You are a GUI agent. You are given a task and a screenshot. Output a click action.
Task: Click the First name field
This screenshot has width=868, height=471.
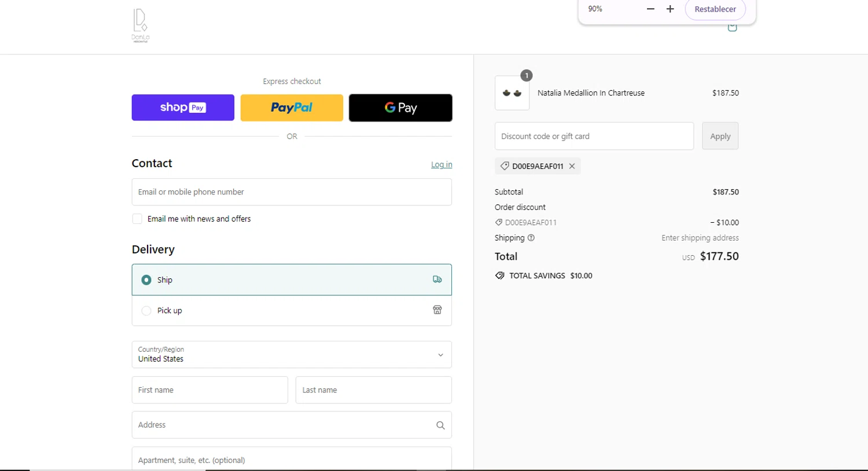point(210,390)
